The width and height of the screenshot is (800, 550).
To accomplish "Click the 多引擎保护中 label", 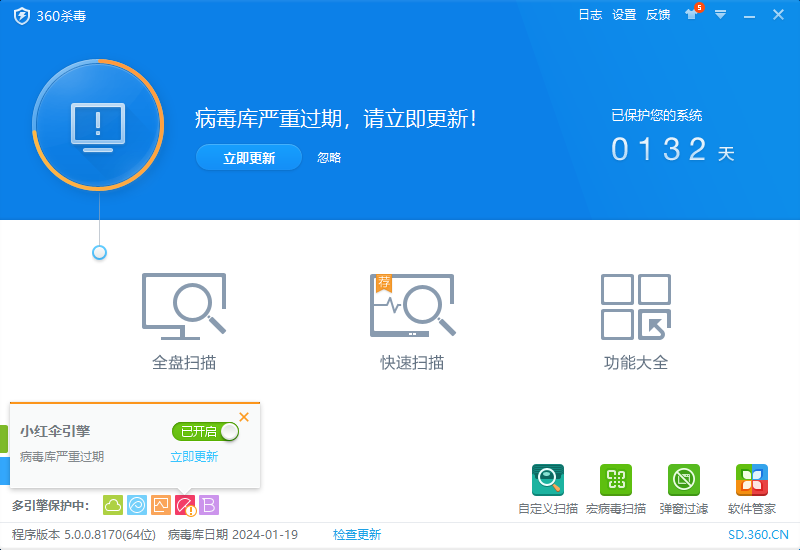I will [51, 506].
